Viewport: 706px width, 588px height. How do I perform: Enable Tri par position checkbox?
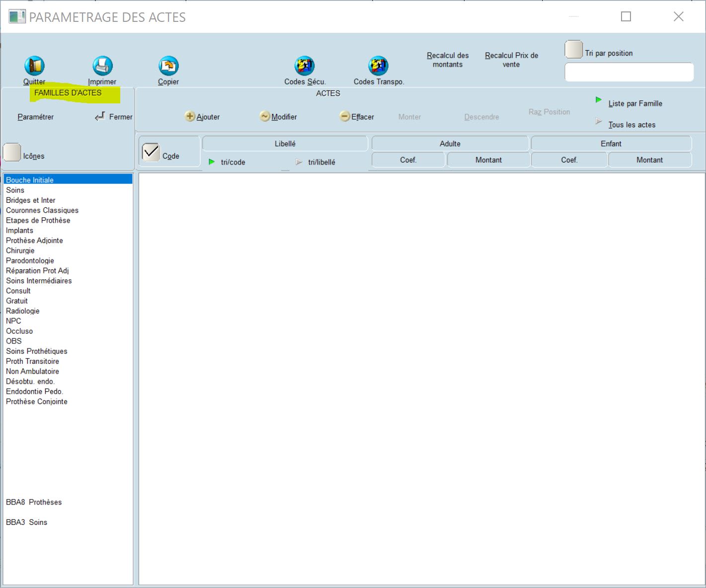click(574, 50)
